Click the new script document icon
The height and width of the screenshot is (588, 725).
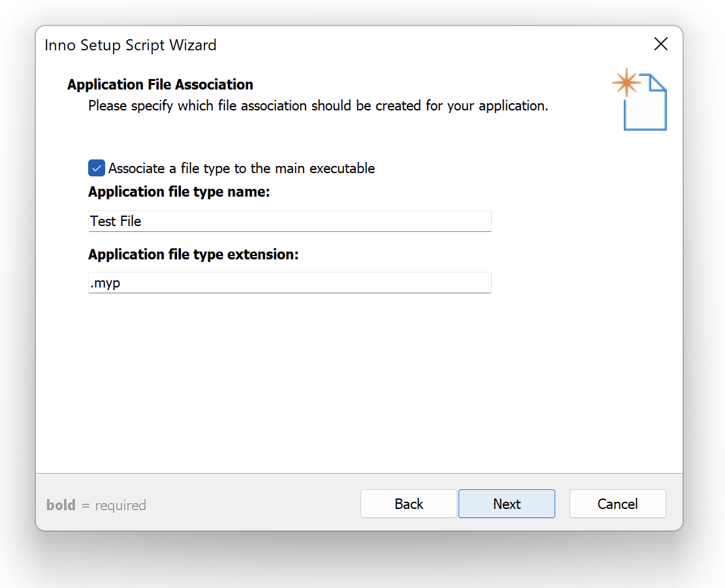tap(639, 99)
